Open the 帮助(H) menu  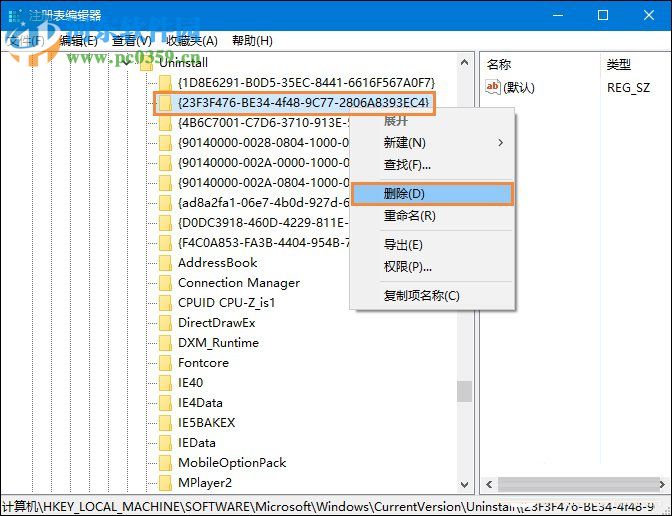click(252, 41)
